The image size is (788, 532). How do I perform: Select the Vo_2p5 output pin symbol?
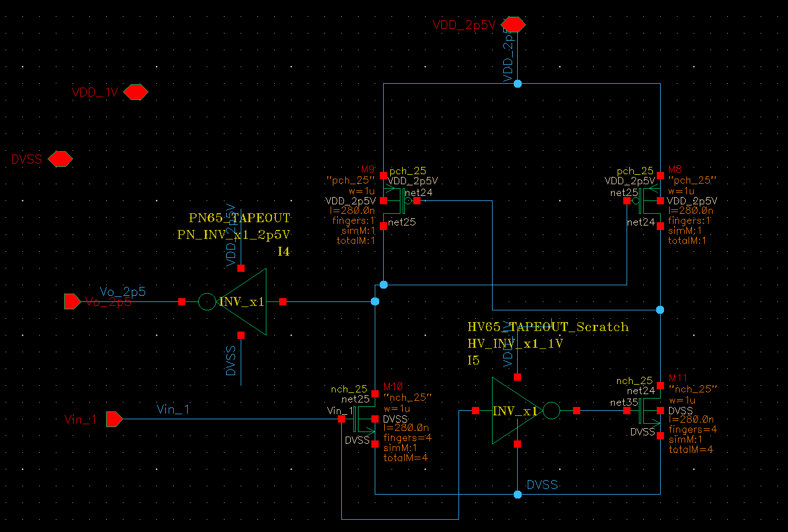pos(71,301)
